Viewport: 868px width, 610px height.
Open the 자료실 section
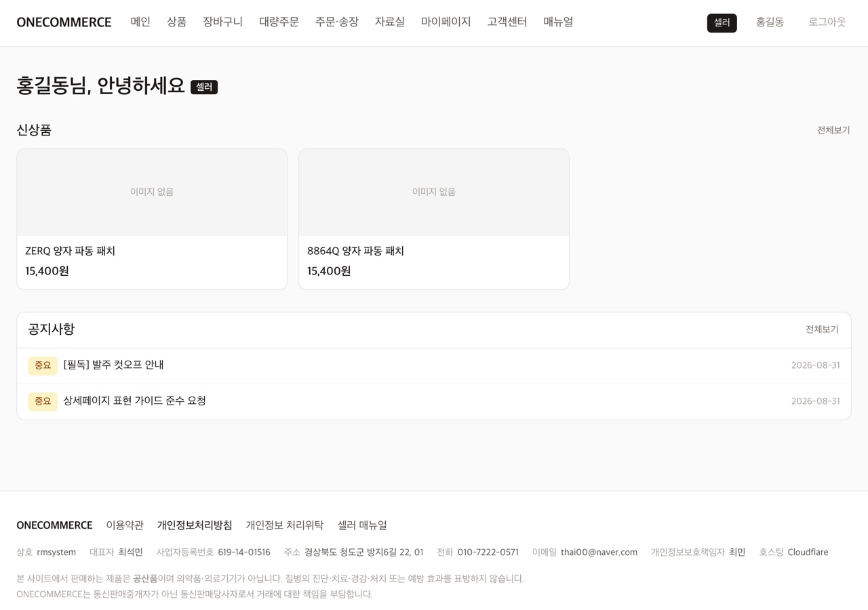[x=389, y=22]
